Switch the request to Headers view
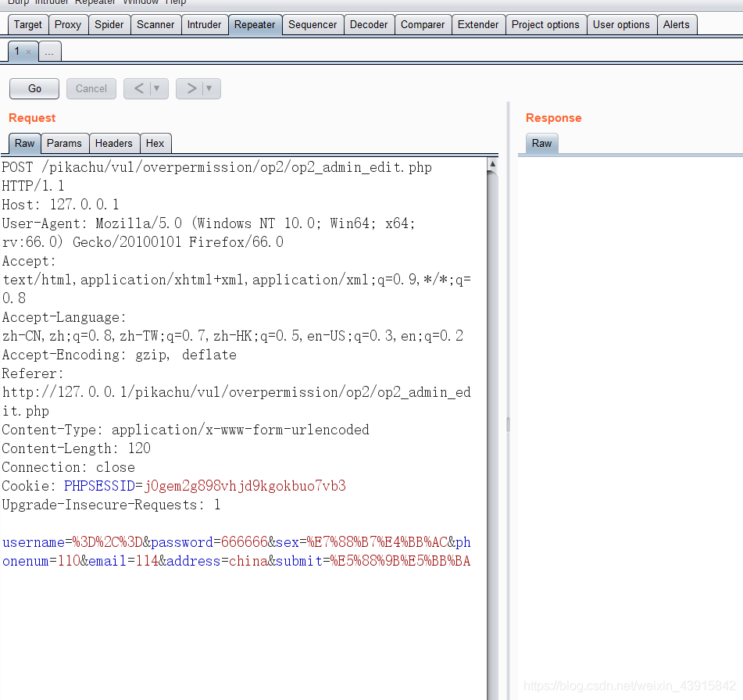Viewport: 743px width, 700px height. pyautogui.click(x=114, y=144)
